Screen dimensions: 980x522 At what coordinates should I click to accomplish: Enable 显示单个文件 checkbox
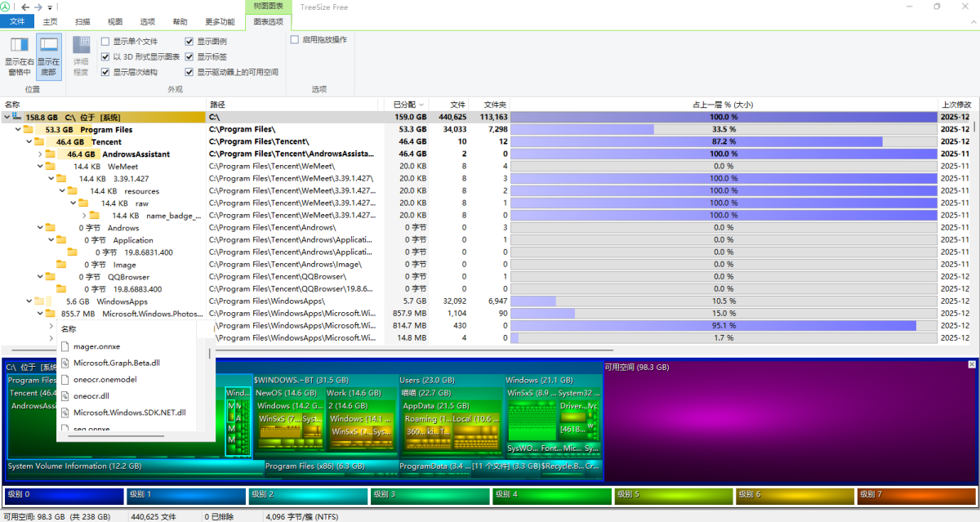(105, 42)
